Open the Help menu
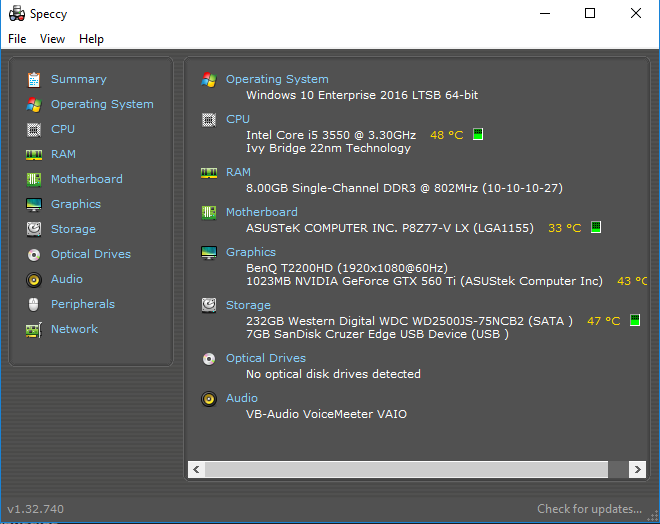The height and width of the screenshot is (524, 660). (91, 39)
